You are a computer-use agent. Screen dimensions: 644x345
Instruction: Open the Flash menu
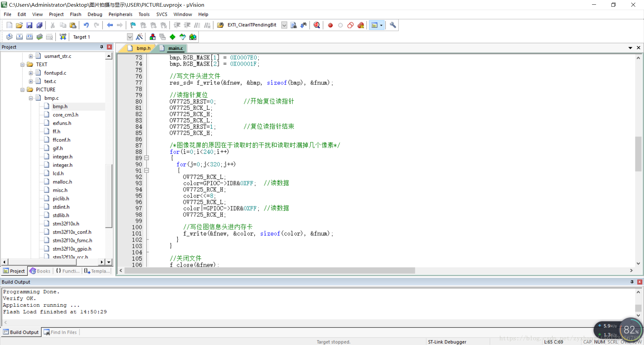coord(75,14)
